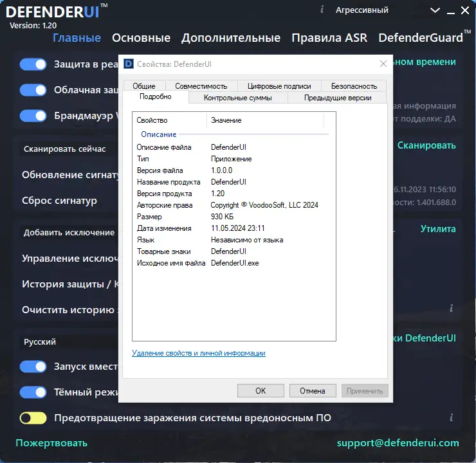The height and width of the screenshot is (463, 476).
Task: Click История защиты option
Action: point(70,284)
